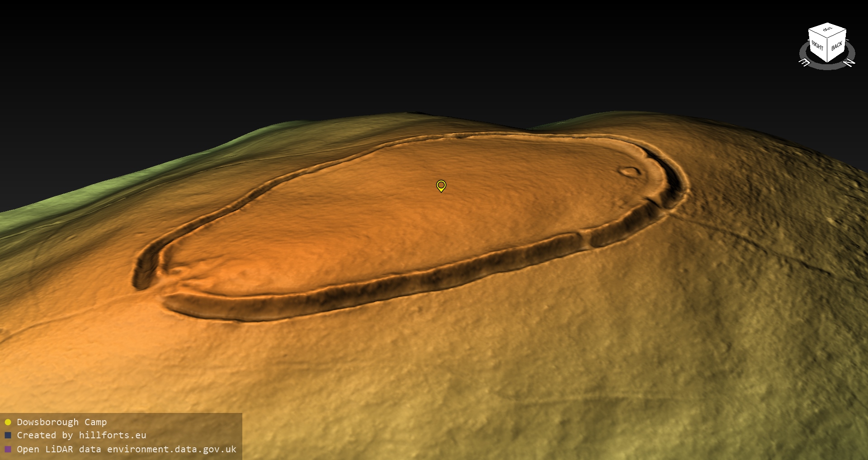Open the environment.data.gov.uk LiDAR data link
868x460 pixels.
127,449
